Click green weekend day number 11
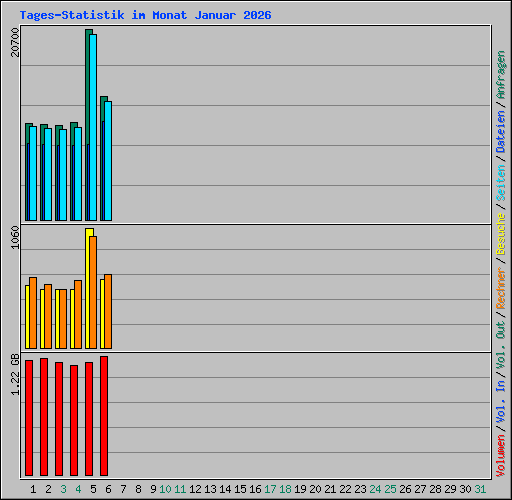Image resolution: width=512 pixels, height=500 pixels. 180,489
